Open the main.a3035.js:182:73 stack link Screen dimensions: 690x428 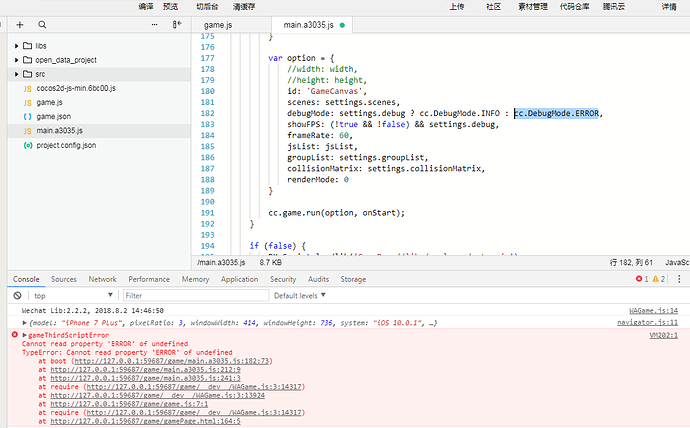(172, 361)
